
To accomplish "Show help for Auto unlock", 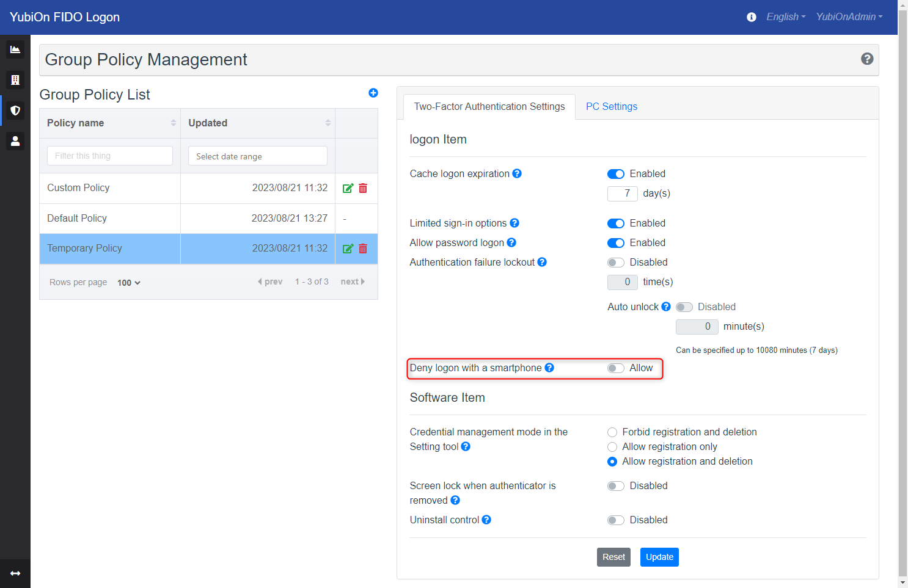I will pyautogui.click(x=666, y=307).
